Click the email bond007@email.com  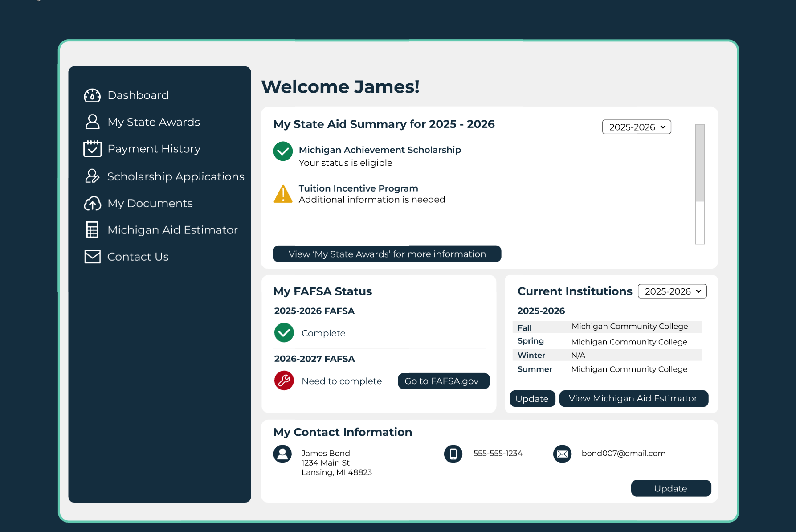click(624, 453)
